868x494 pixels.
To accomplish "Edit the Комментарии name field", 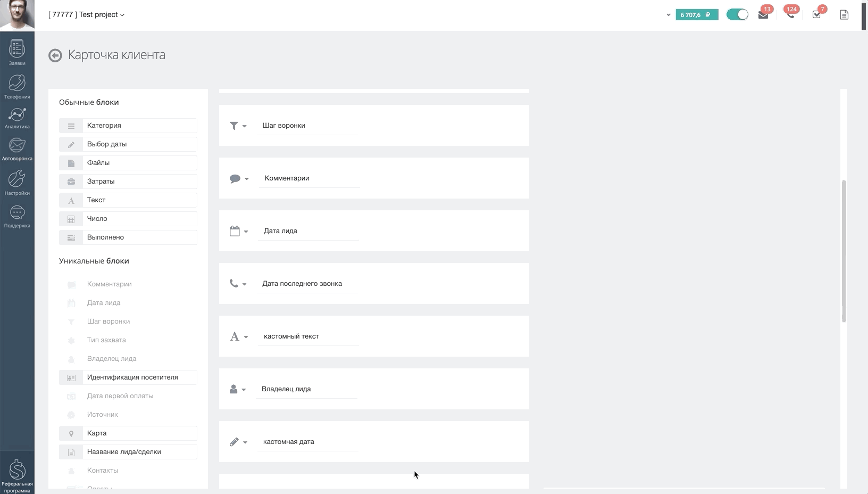I will coord(310,179).
